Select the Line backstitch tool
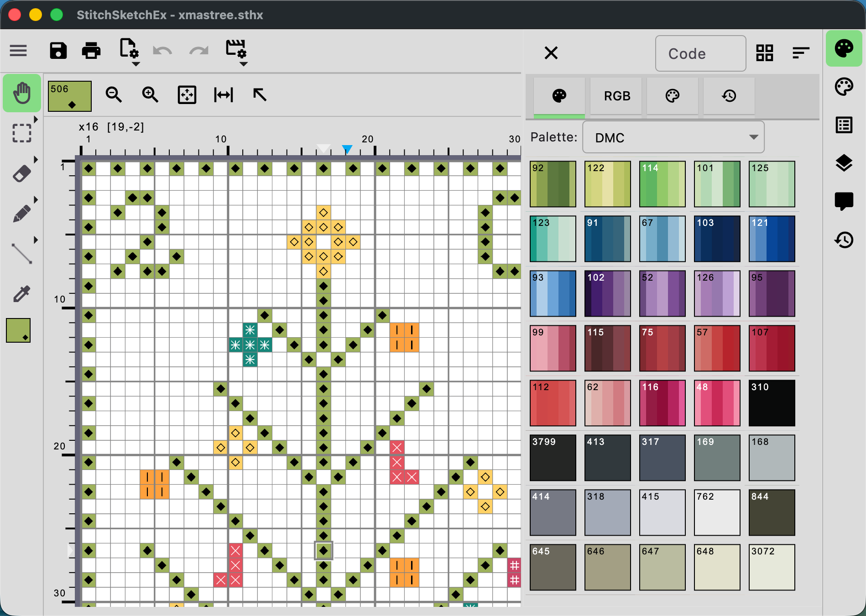 [22, 253]
